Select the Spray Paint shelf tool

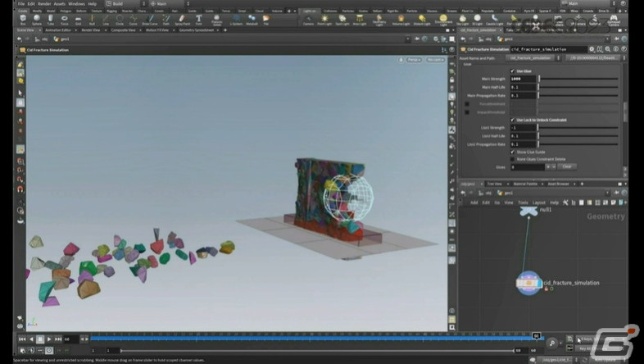183,20
